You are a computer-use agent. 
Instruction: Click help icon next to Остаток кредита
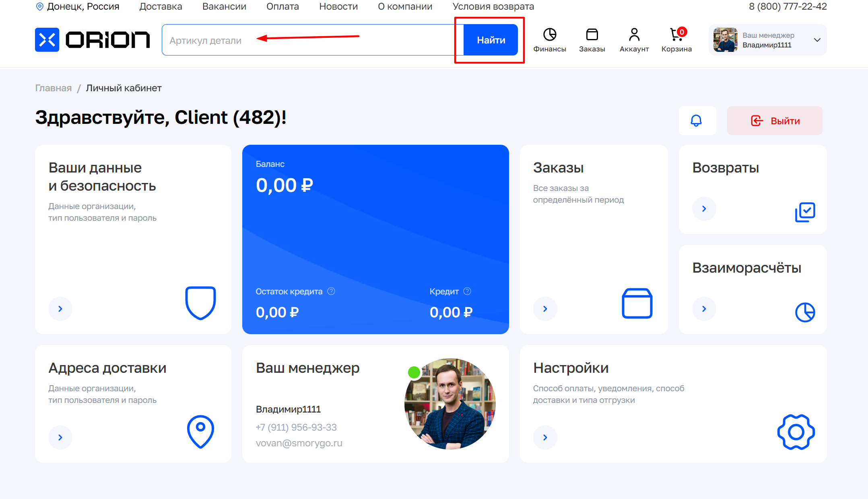point(331,291)
